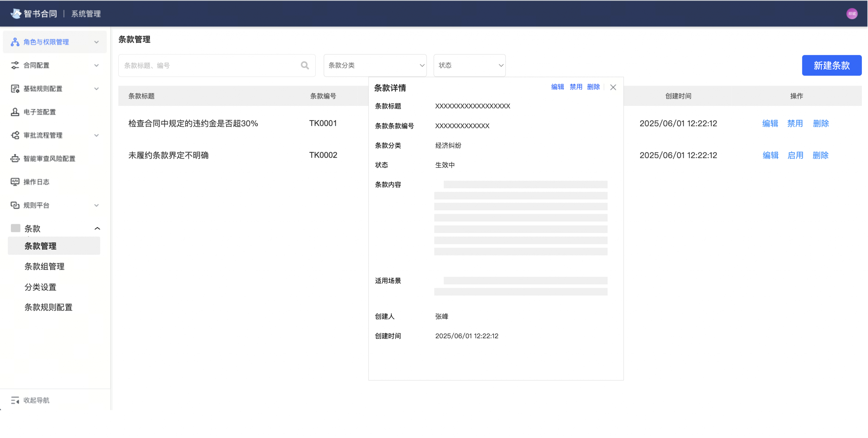This screenshot has width=868, height=438.
Task: Click 启用 in the TK0002 row
Action: 795,155
